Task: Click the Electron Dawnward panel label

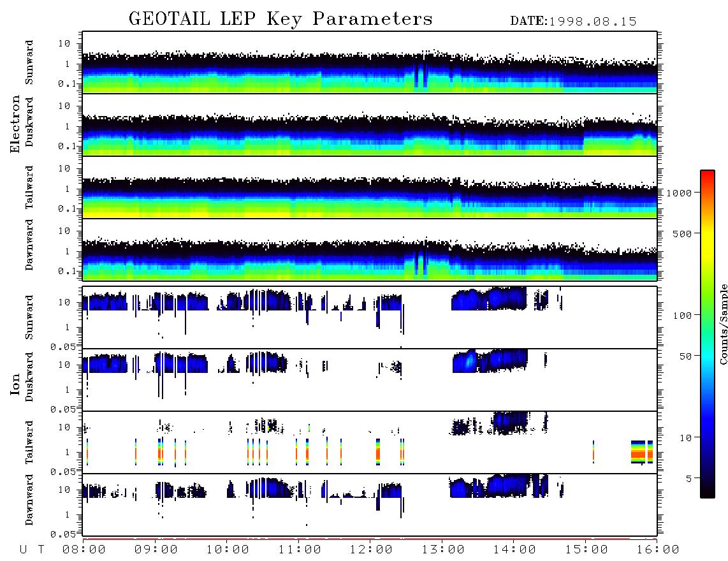Action: 29,245
